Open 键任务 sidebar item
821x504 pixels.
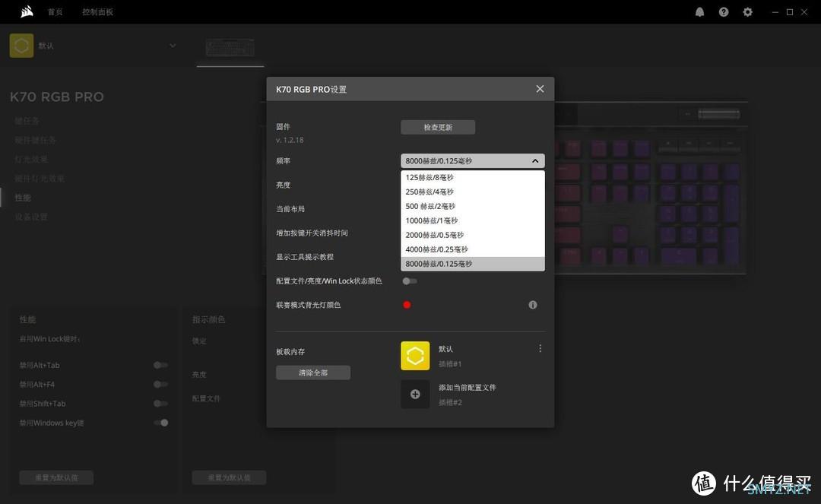(x=27, y=121)
